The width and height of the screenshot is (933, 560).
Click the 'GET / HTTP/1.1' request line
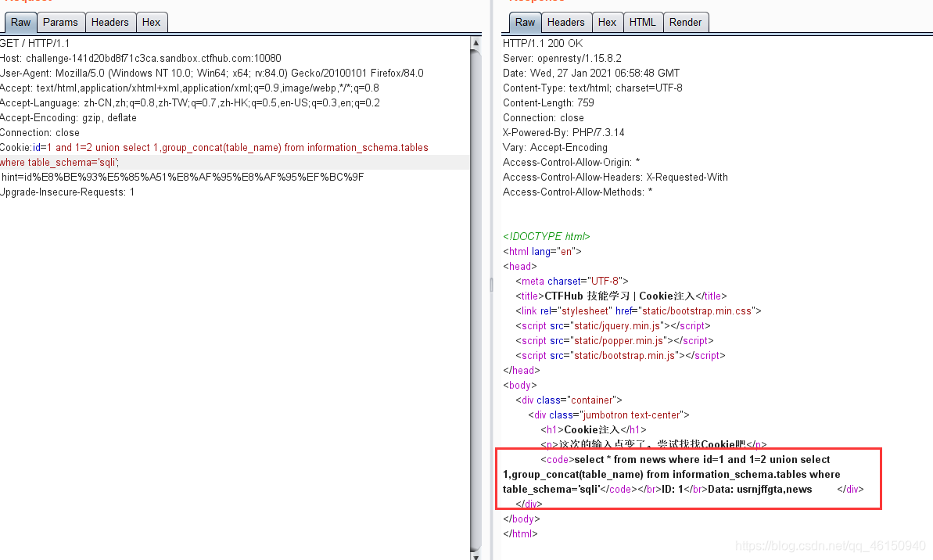point(34,44)
